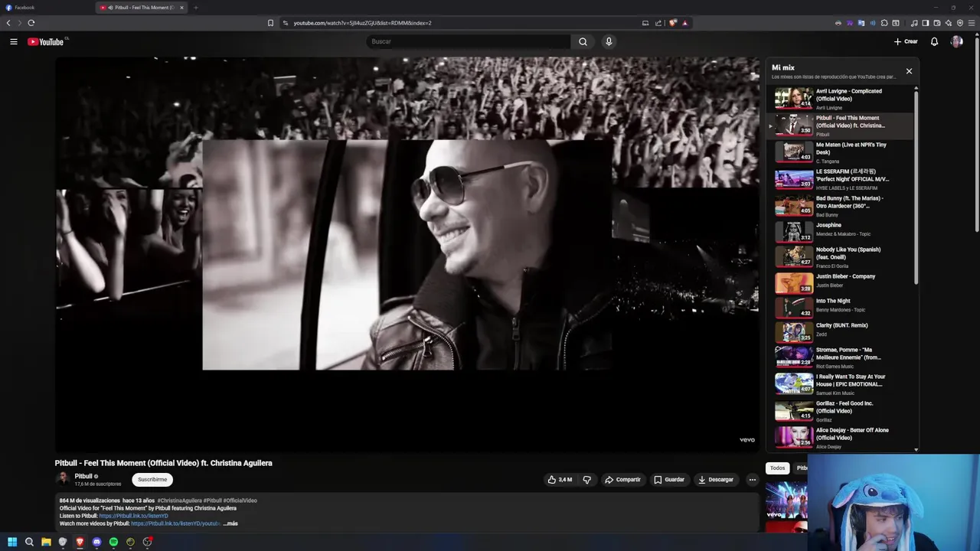Viewport: 980px width, 551px height.
Task: Open browser main hamburger menu
Action: (x=972, y=23)
